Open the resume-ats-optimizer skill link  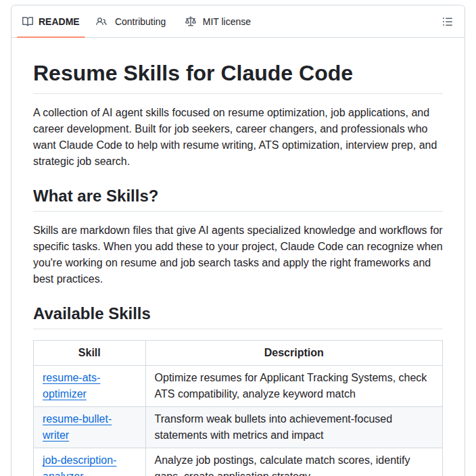(x=72, y=386)
